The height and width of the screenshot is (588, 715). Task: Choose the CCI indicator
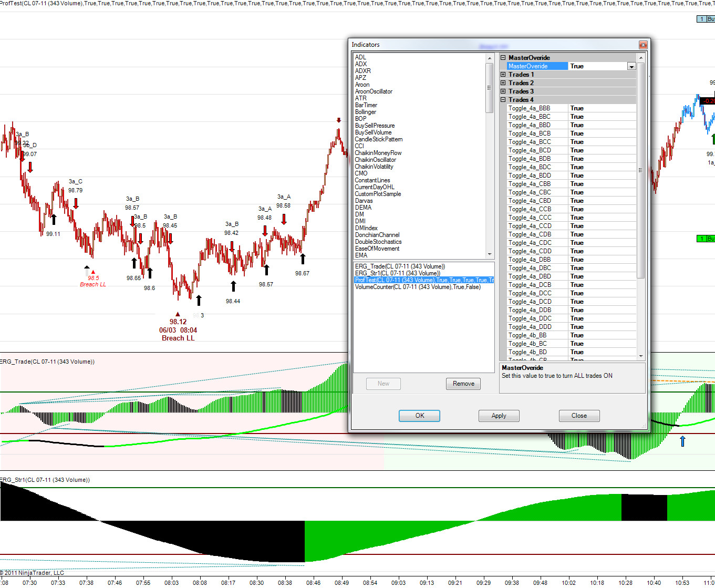(359, 146)
